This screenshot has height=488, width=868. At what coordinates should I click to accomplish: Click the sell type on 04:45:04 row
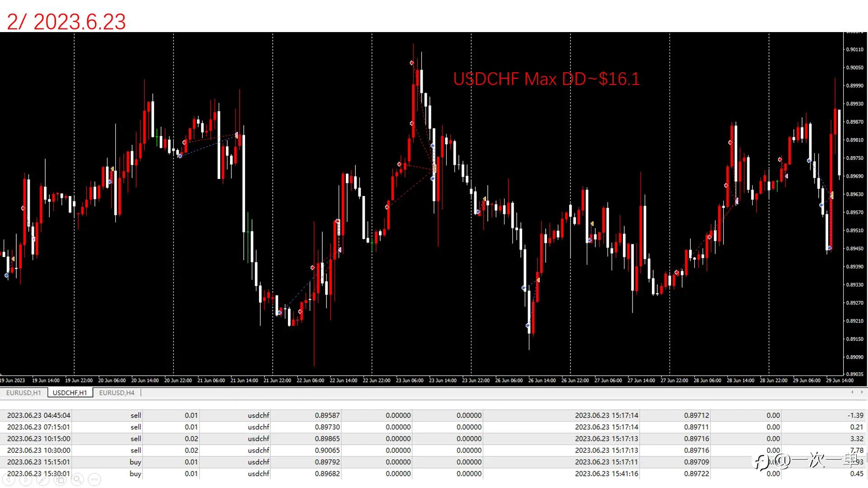pyautogui.click(x=136, y=415)
